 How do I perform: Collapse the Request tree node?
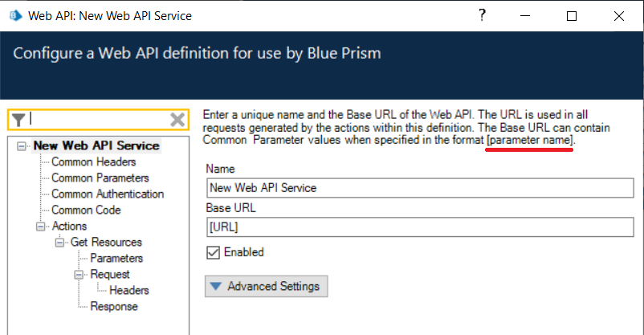click(79, 275)
